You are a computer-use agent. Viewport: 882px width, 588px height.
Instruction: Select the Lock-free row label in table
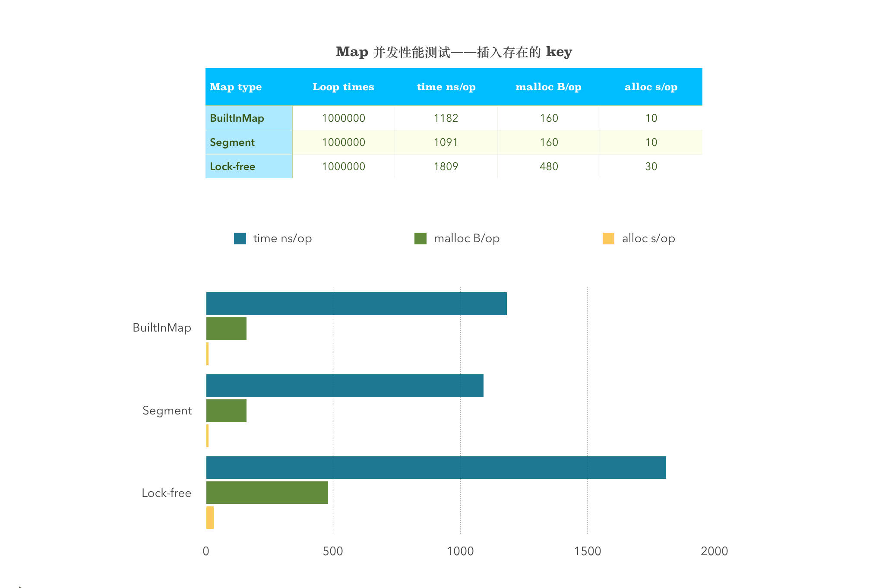232,167
